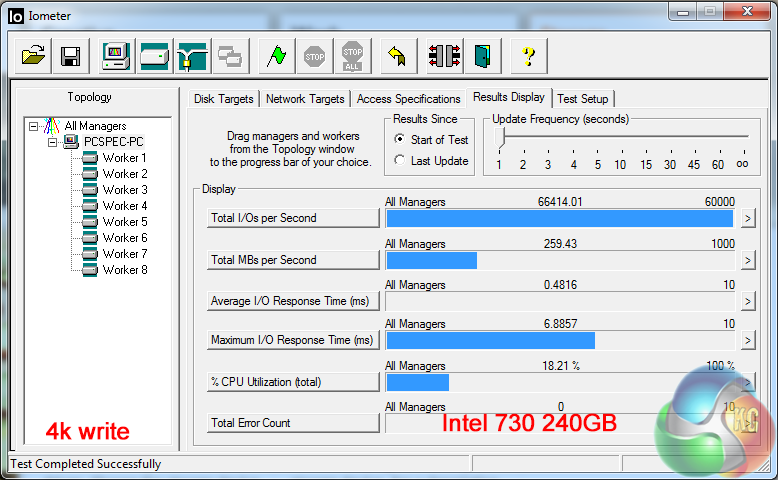
Task: Select Start of Test radio option
Action: pos(399,139)
